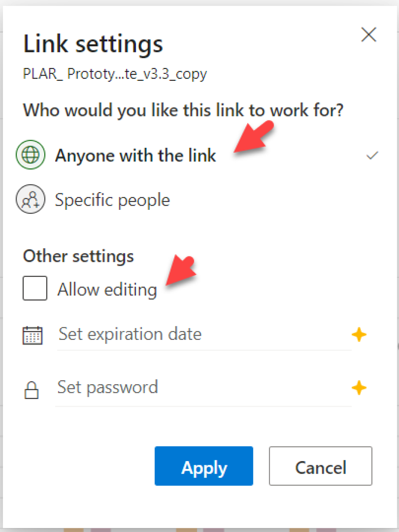Click the Specific people icon
Viewport: 399px width, 532px height.
[x=31, y=199]
